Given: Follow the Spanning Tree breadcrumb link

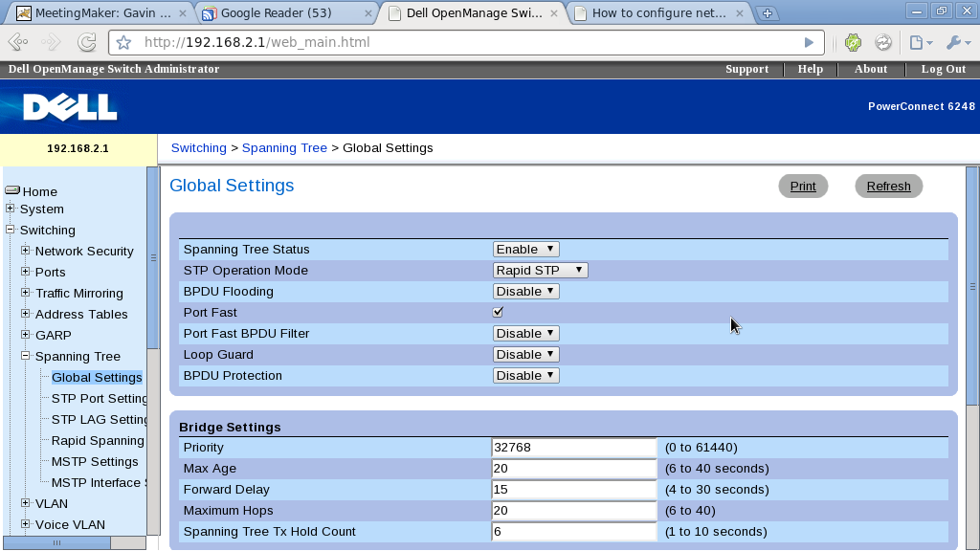Looking at the screenshot, I should 284,148.
